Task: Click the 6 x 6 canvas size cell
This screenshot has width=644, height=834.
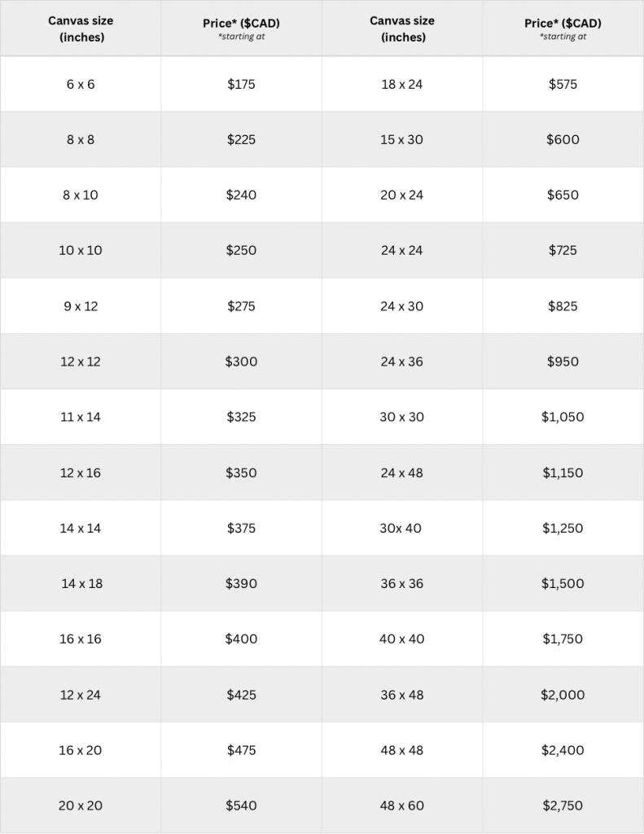Action: [81, 84]
